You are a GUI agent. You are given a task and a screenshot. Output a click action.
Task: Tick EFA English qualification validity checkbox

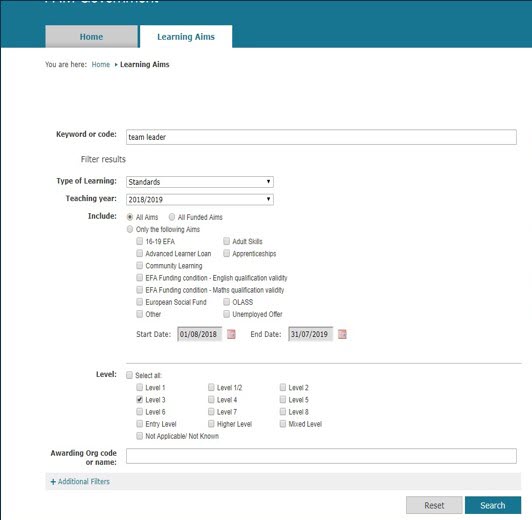click(139, 277)
